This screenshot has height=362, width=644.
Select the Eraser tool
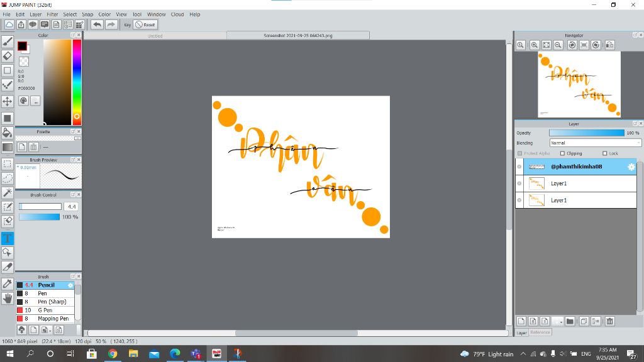8,56
